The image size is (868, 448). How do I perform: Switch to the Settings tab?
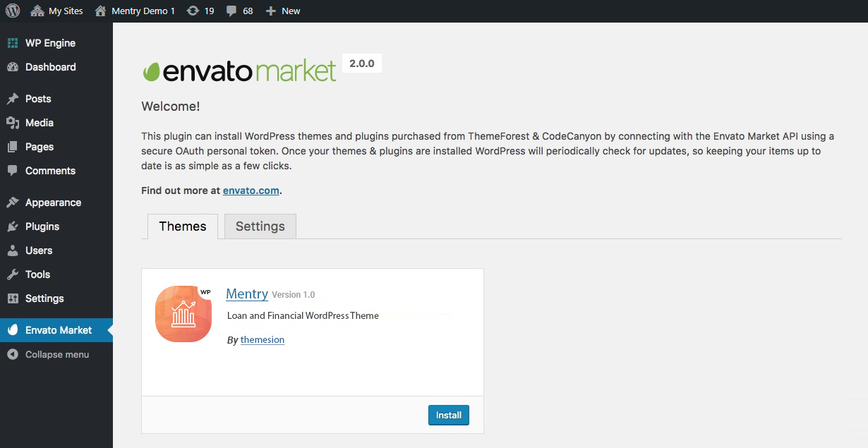[x=260, y=226]
